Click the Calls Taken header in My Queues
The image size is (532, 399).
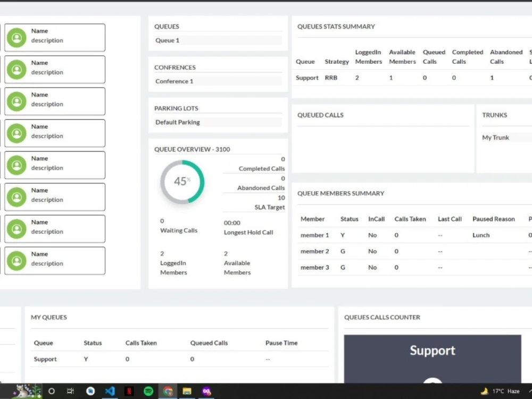pos(141,343)
